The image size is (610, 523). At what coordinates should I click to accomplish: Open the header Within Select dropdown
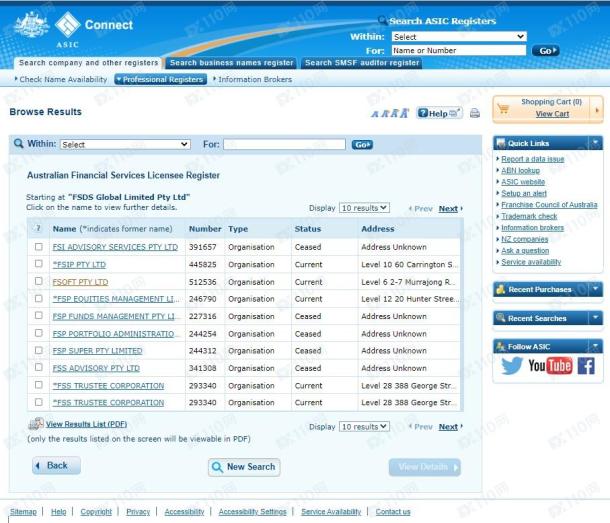[x=459, y=37]
